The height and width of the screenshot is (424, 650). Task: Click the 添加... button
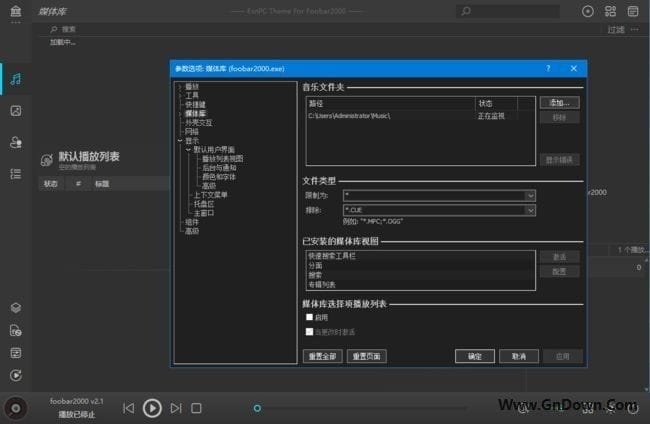[x=559, y=103]
